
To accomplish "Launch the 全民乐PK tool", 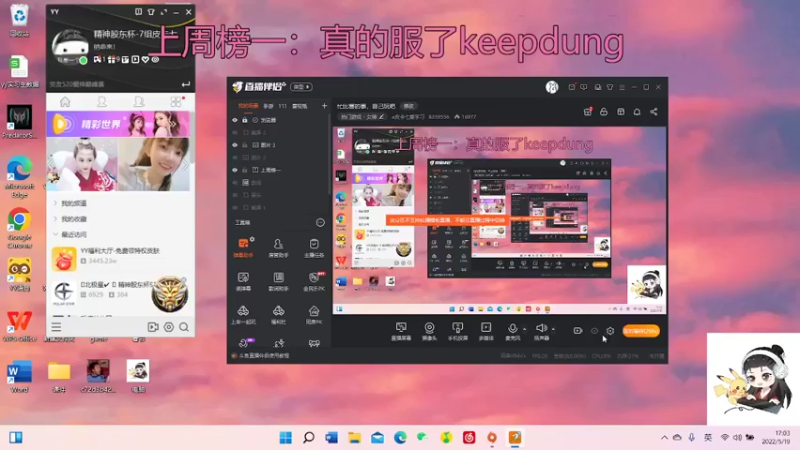I will point(314,281).
